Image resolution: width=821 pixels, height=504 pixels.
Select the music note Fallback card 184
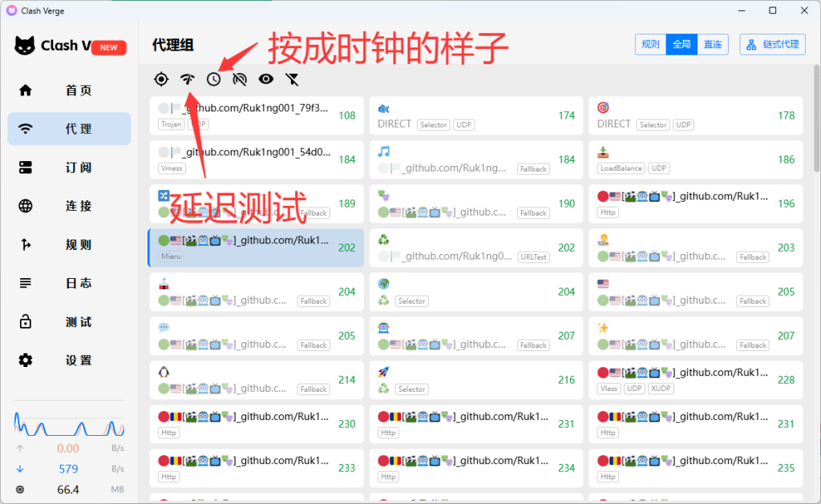(x=476, y=159)
